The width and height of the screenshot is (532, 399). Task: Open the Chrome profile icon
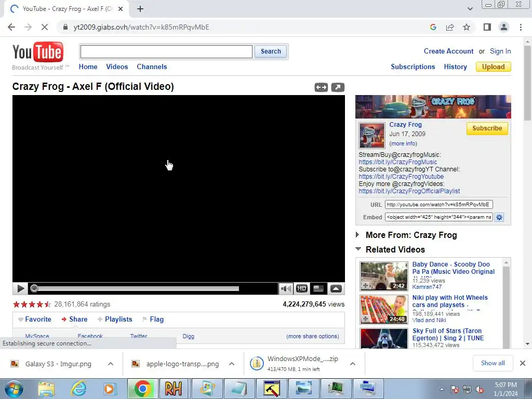(x=504, y=27)
